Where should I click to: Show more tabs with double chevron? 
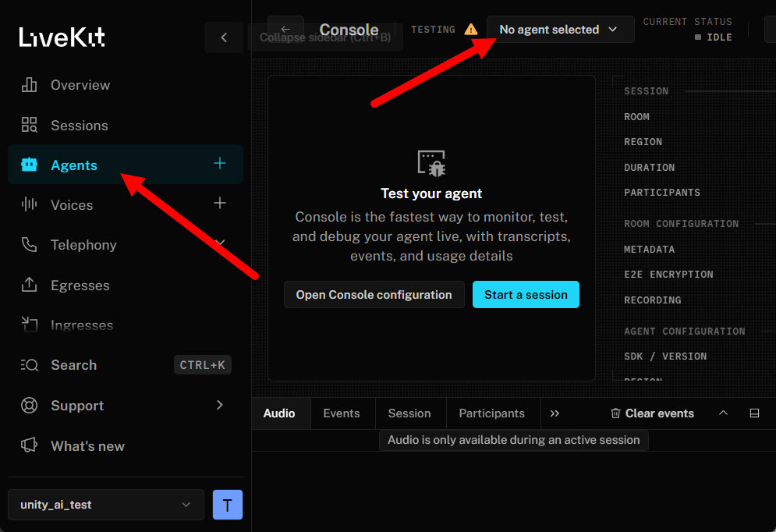click(x=555, y=413)
